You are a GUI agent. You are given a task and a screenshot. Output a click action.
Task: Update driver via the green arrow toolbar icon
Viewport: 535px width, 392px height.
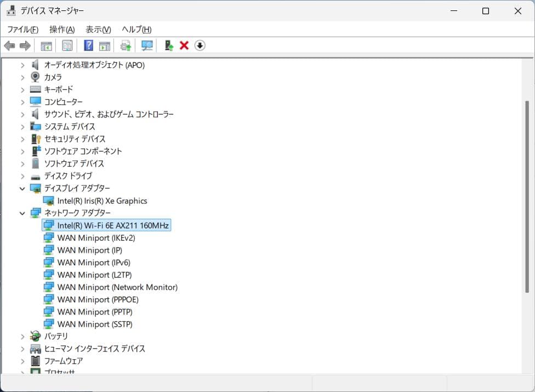(168, 45)
